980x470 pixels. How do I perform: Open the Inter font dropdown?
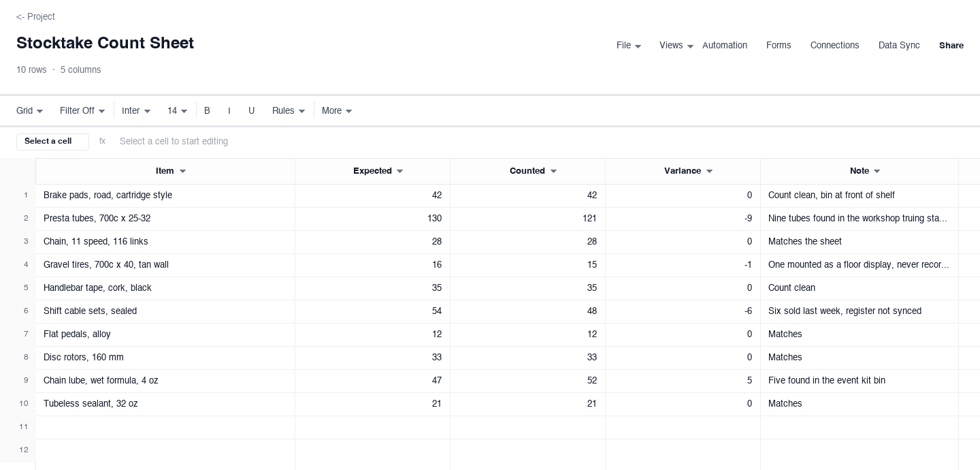pyautogui.click(x=136, y=111)
